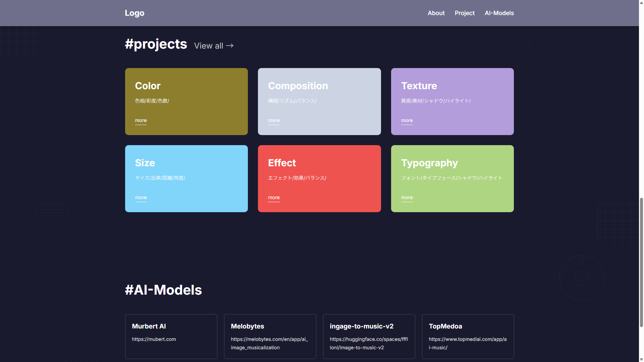Image resolution: width=644 pixels, height=362 pixels.
Task: Open more link on Composition card
Action: pos(274,121)
